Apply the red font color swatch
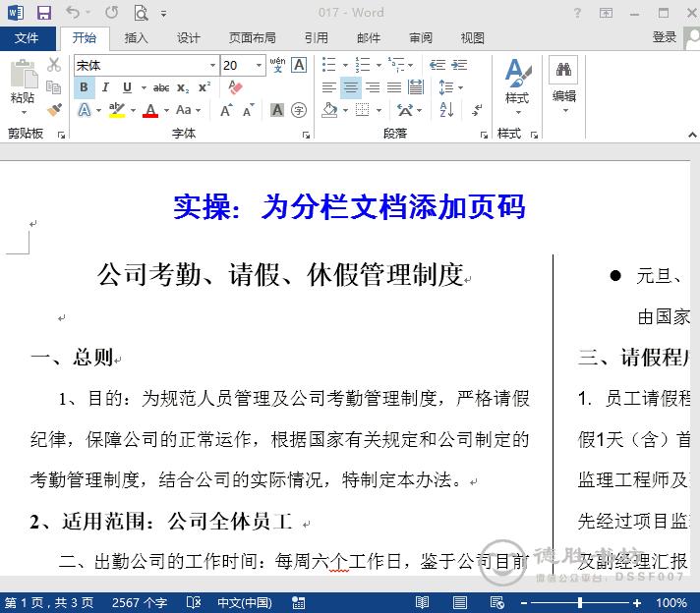Screen dimensions: 700x613 point(150,110)
